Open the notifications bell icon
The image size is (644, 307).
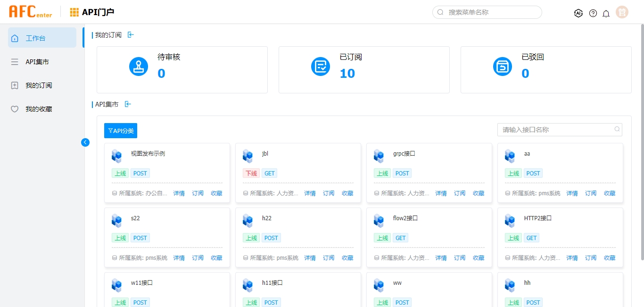606,13
